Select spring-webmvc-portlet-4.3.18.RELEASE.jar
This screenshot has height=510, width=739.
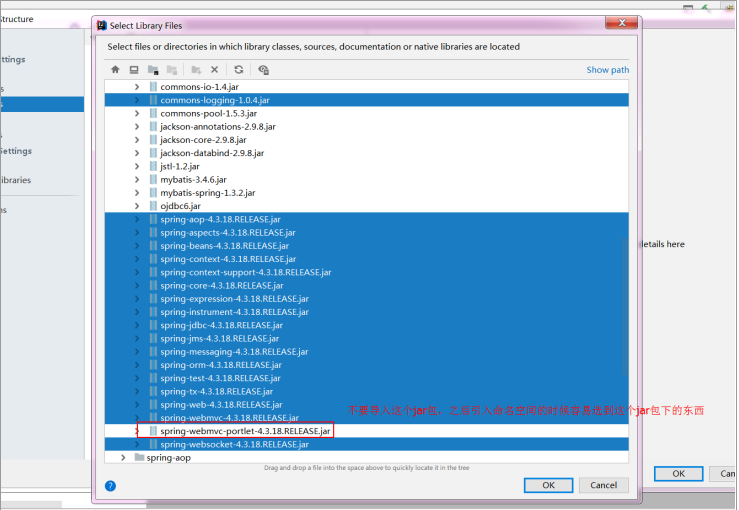click(367, 431)
